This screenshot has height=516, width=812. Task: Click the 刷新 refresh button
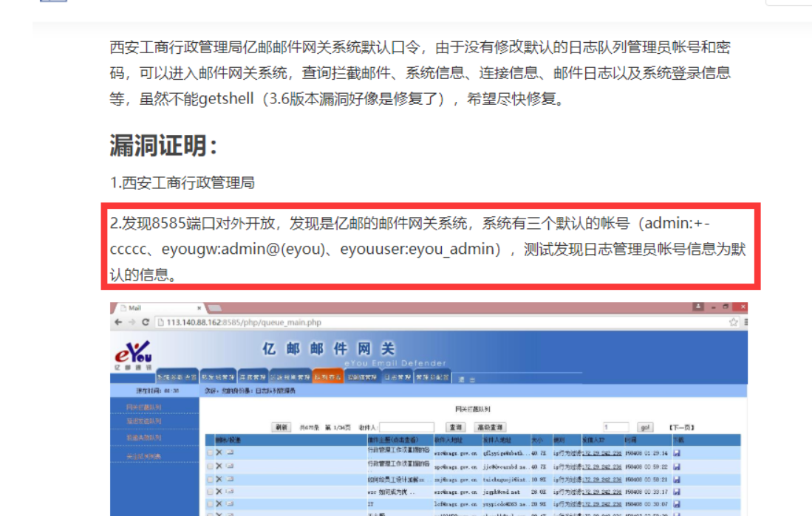pos(282,427)
